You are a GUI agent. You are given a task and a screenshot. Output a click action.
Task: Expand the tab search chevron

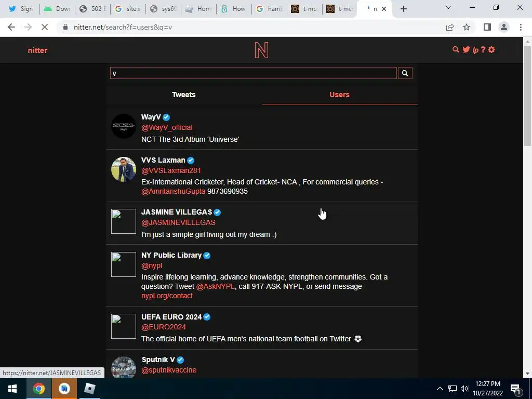[448, 7]
